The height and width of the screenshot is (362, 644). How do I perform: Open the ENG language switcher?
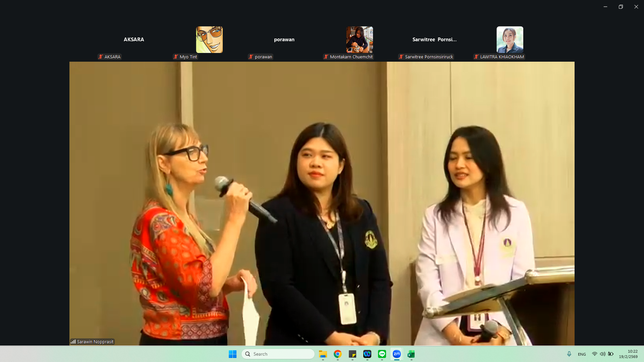click(582, 354)
